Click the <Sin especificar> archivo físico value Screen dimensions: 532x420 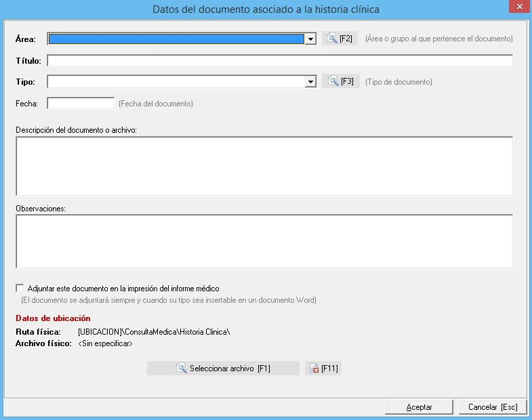click(x=105, y=343)
